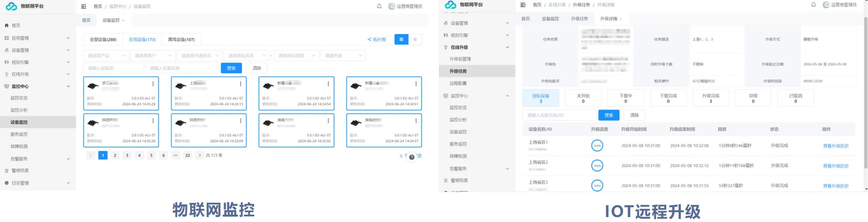Screen dimensions: 868x222
Task: Click notification bell in left 设备监控 screen
Action: (x=379, y=6)
